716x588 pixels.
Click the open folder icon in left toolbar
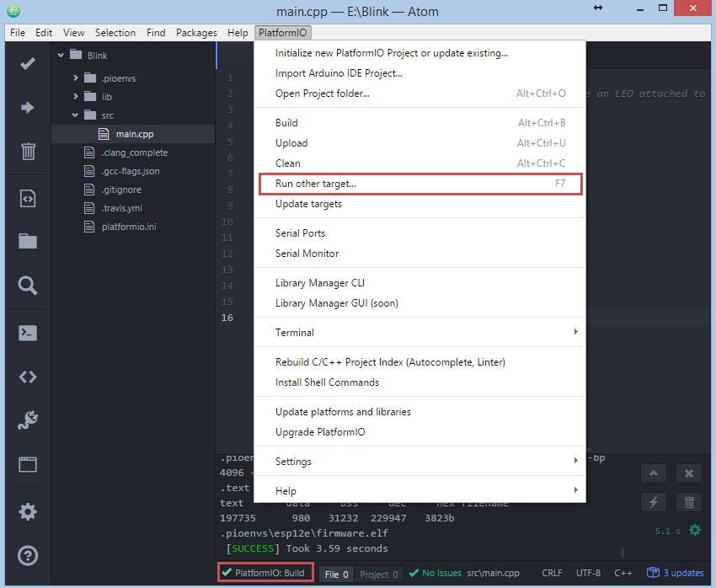click(x=28, y=241)
